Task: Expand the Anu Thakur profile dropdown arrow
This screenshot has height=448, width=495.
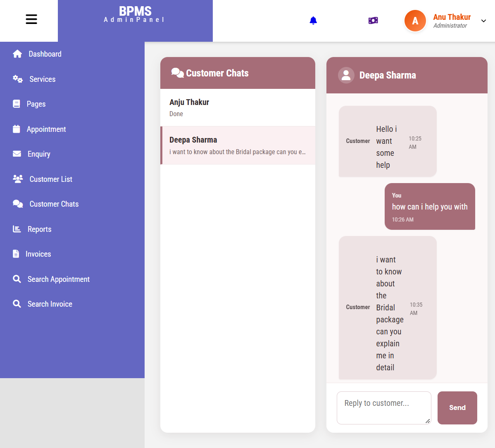Action: pos(483,21)
